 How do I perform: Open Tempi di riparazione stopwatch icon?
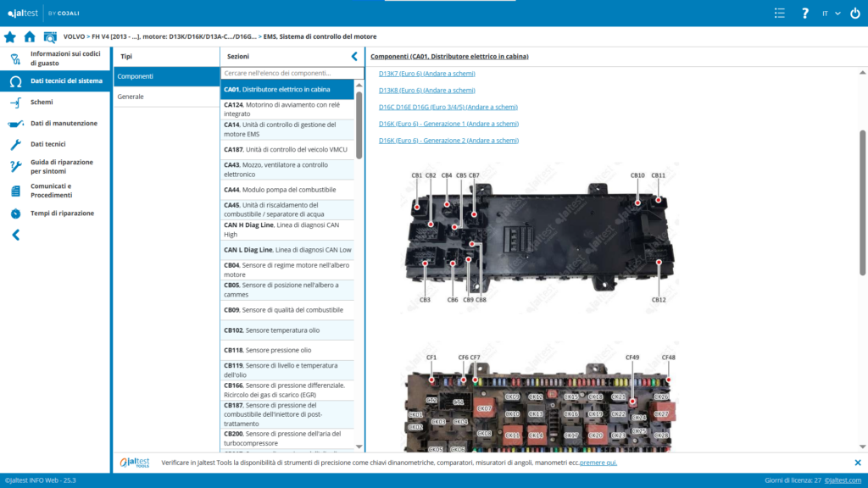15,213
